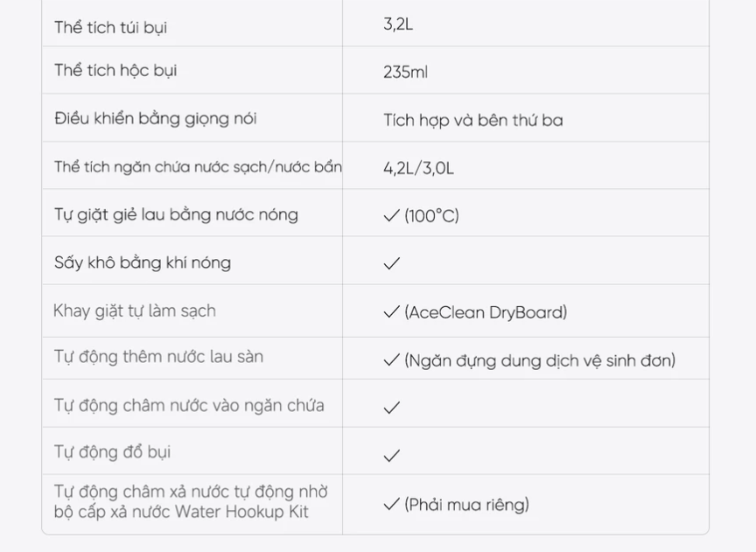Screen dimensions: 756x552
Task: Click the checkmark for Sấy khô bằng khí nóng
Action: pyautogui.click(x=391, y=263)
